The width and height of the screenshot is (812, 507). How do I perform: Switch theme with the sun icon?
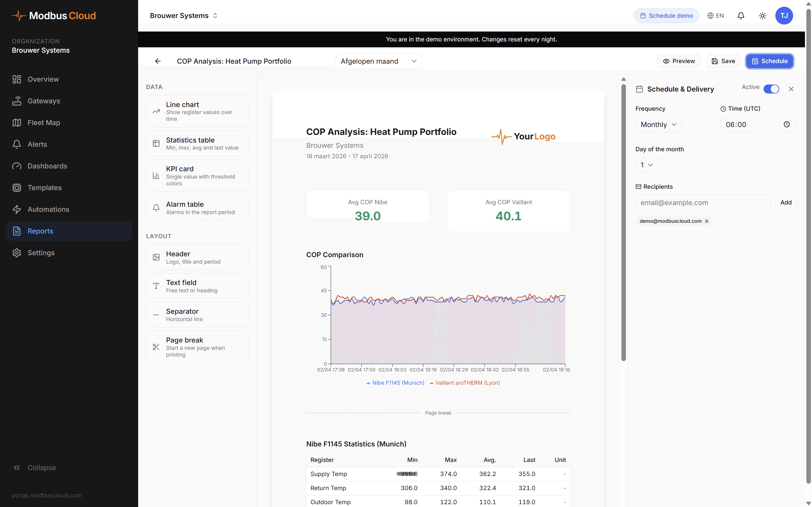(762, 15)
